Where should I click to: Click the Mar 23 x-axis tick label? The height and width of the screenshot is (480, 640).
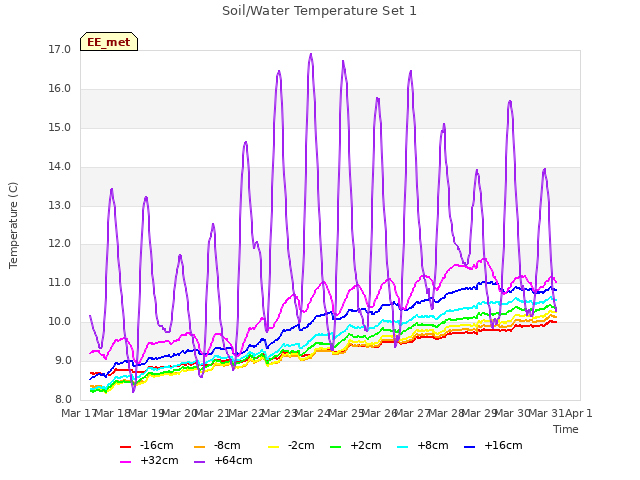click(x=279, y=413)
